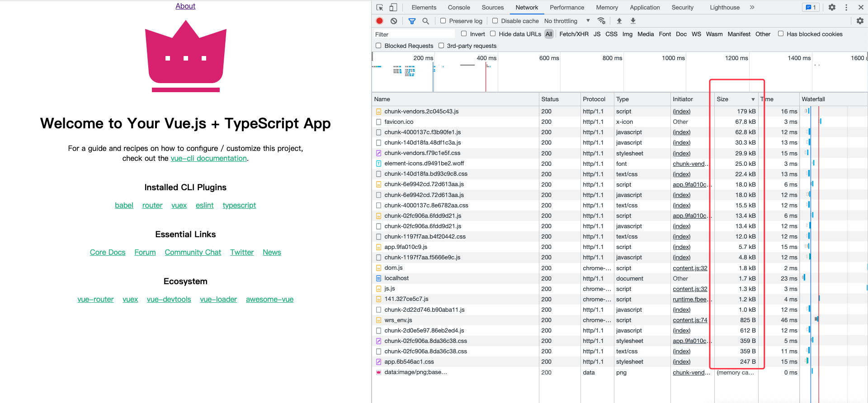868x403 pixels.
Task: Enable Disable cache checkbox
Action: [495, 21]
